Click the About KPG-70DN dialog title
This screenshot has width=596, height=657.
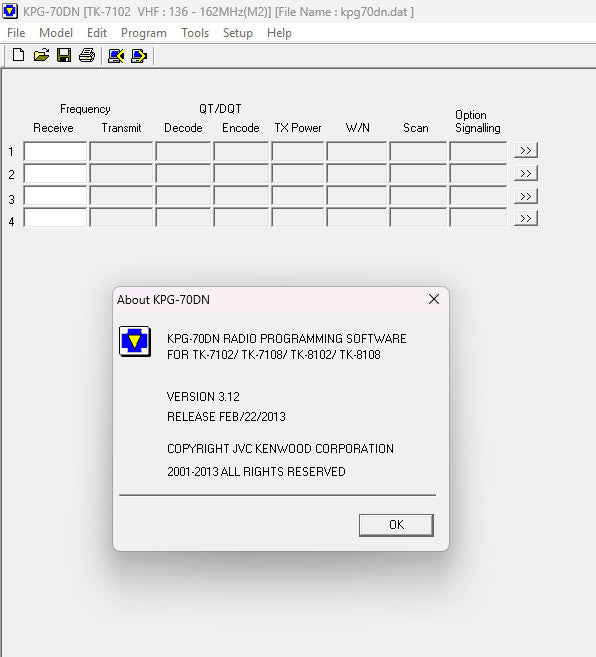[x=163, y=300]
